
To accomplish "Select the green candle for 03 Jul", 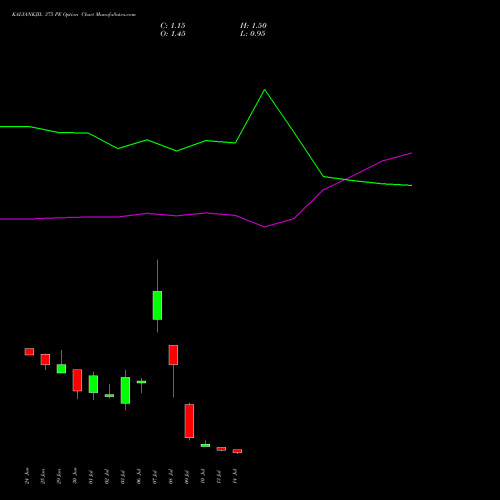I will [x=125, y=390].
